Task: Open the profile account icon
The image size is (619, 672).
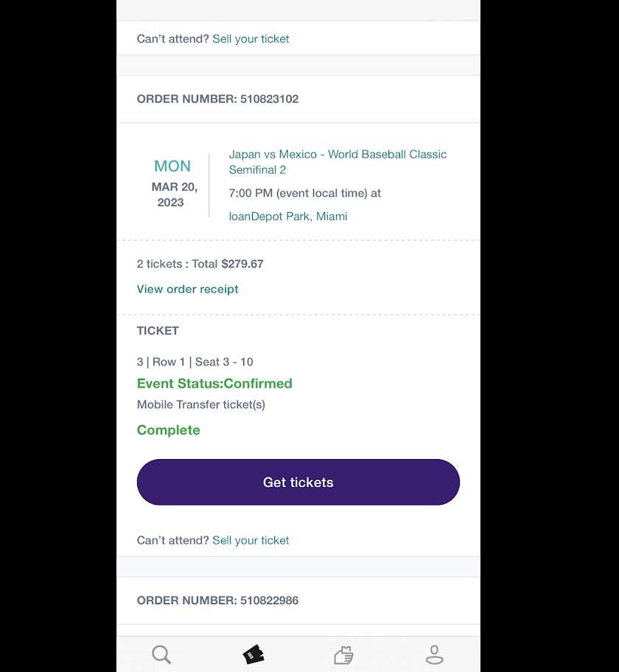Action: pyautogui.click(x=434, y=654)
